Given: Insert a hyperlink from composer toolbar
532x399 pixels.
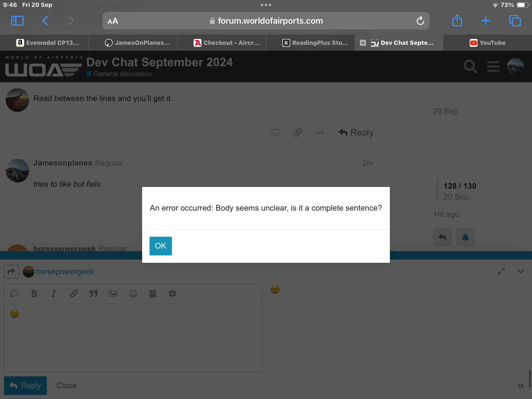Looking at the screenshot, I should pos(74,294).
